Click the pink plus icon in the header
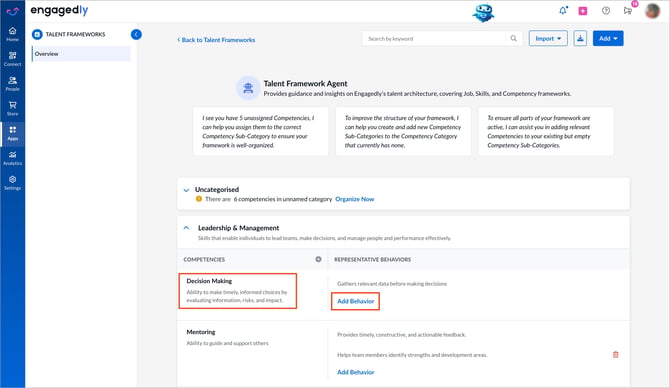Screen dimensions: 670x388 pyautogui.click(x=583, y=11)
